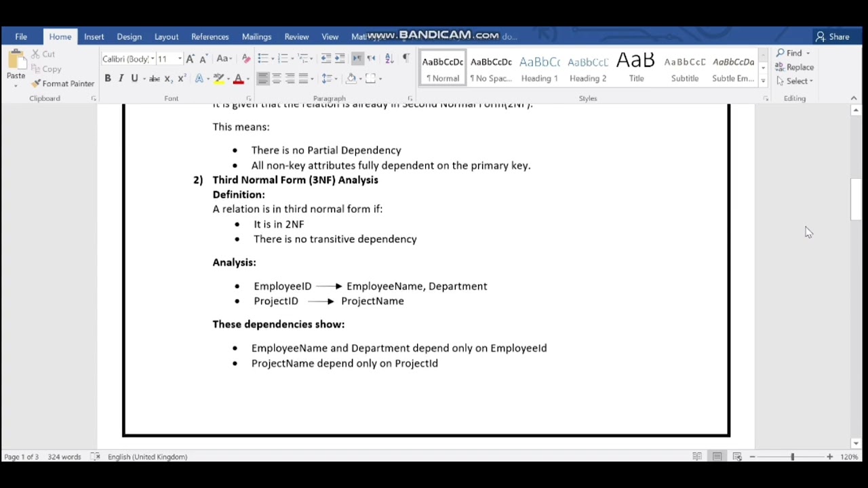Switch to the View tab
This screenshot has height=488, width=868.
pos(330,37)
